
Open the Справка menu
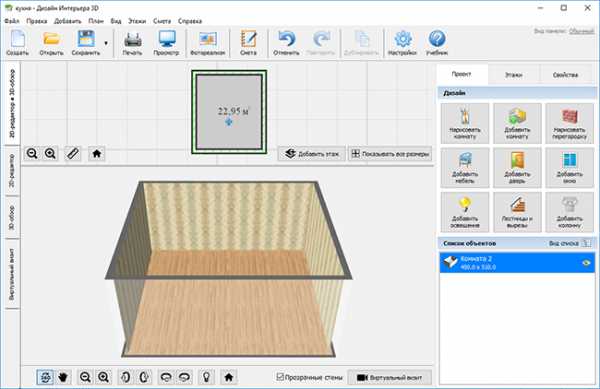[190, 21]
